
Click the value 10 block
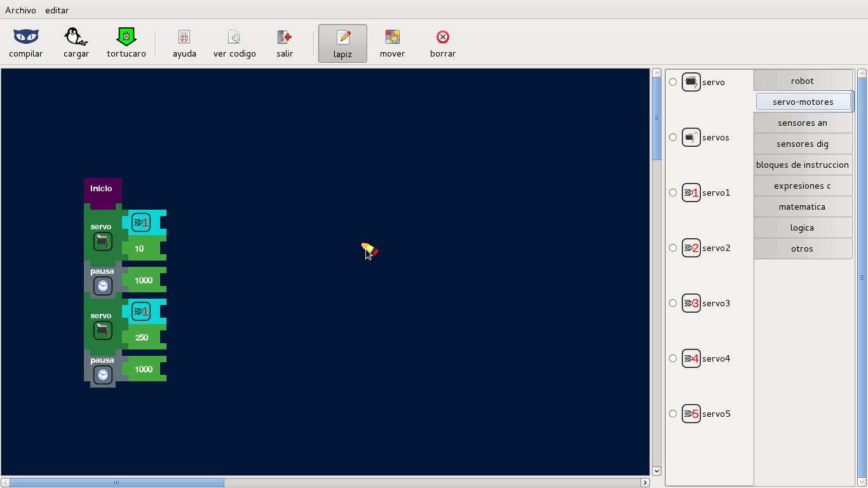click(x=144, y=248)
